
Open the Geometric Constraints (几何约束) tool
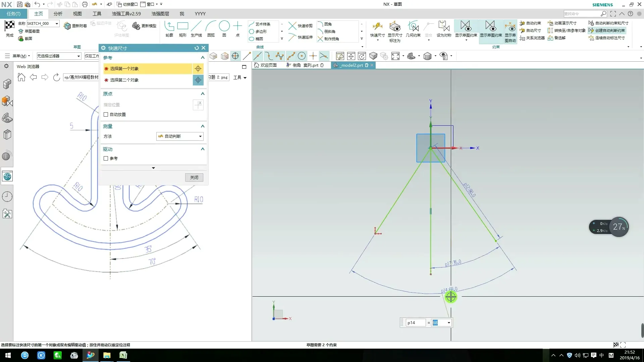(x=413, y=27)
